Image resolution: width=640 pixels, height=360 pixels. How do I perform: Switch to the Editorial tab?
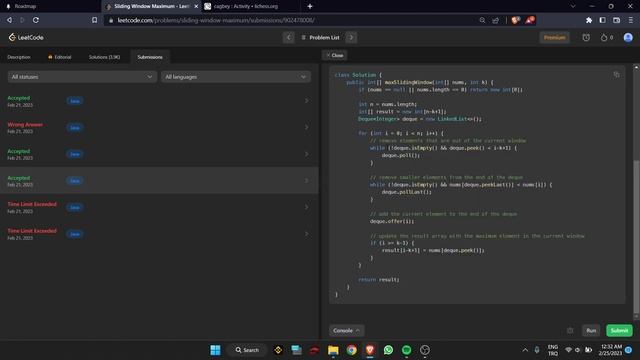(60, 57)
